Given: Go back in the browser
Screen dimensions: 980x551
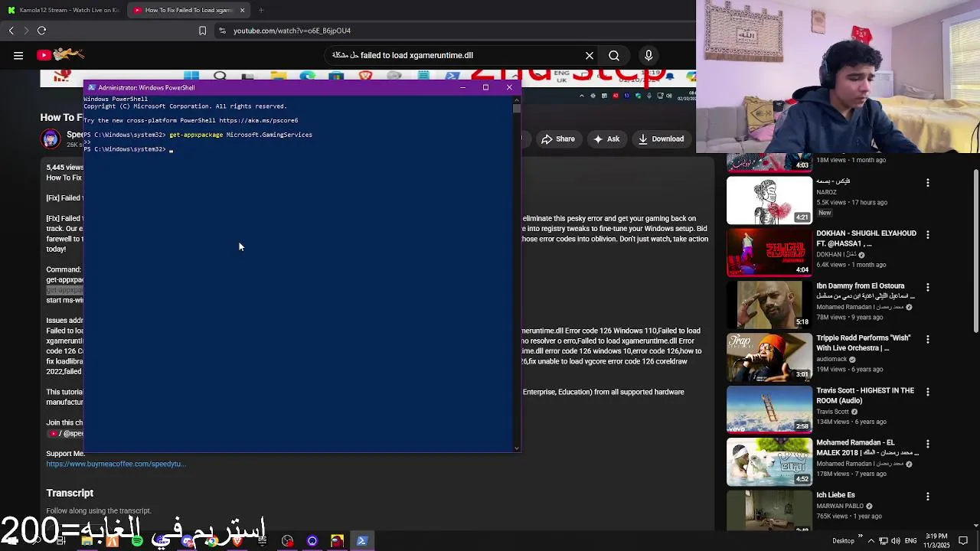Looking at the screenshot, I should (11, 31).
